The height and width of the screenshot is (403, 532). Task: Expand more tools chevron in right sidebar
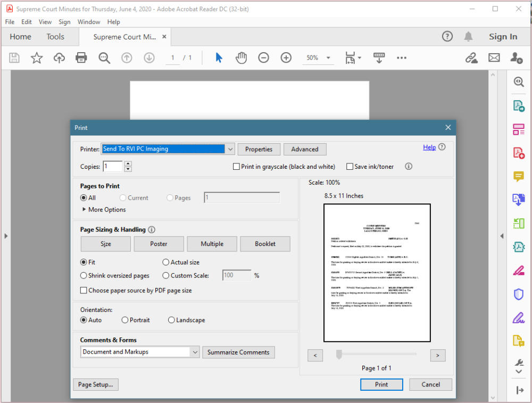518,372
